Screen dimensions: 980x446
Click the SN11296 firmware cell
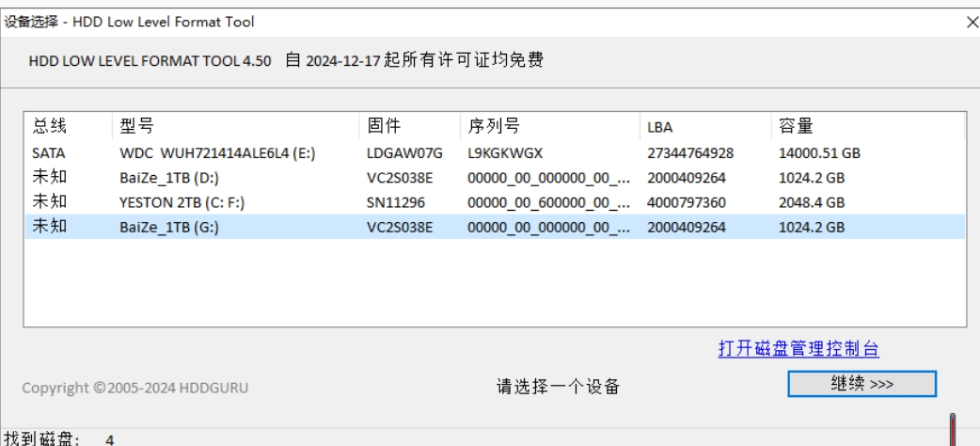[x=393, y=202]
